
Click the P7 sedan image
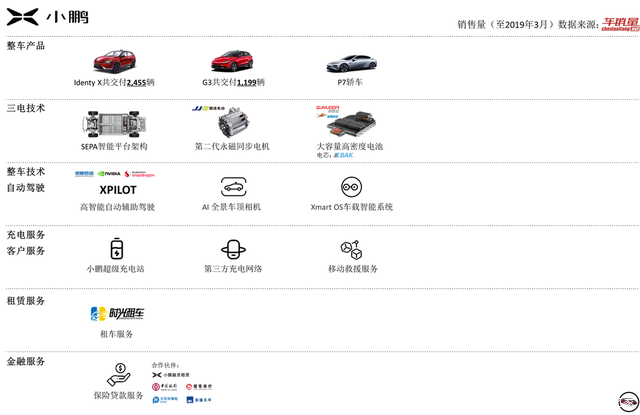pos(350,62)
